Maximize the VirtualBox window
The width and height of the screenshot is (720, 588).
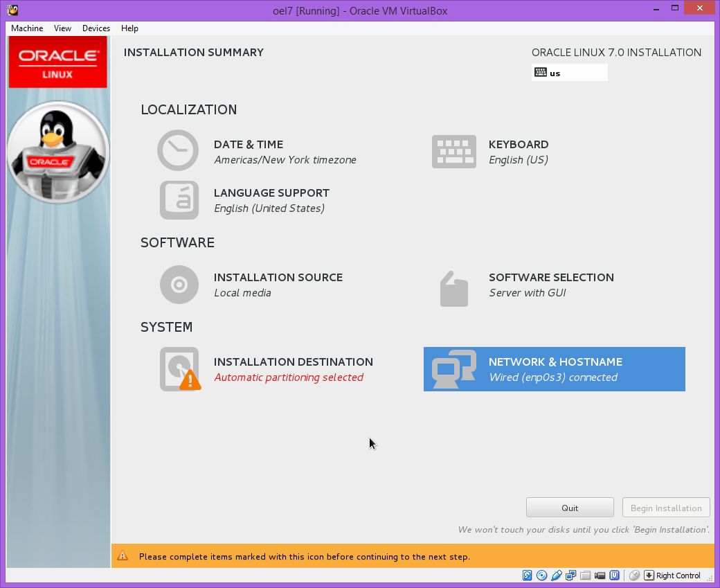[674, 8]
